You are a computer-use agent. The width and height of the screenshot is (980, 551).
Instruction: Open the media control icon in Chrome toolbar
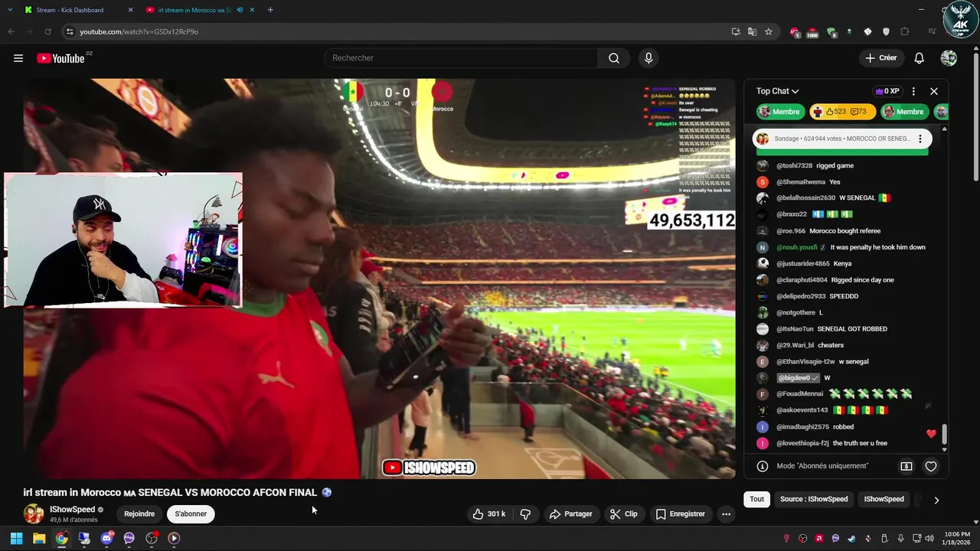pos(932,31)
